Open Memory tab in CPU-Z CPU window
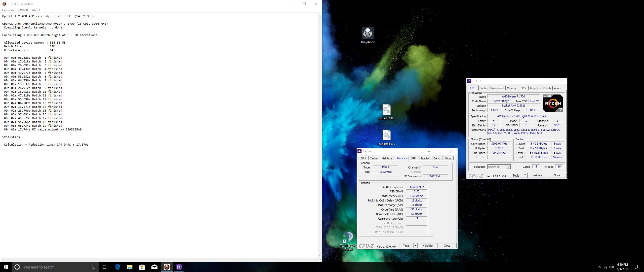 click(511, 88)
